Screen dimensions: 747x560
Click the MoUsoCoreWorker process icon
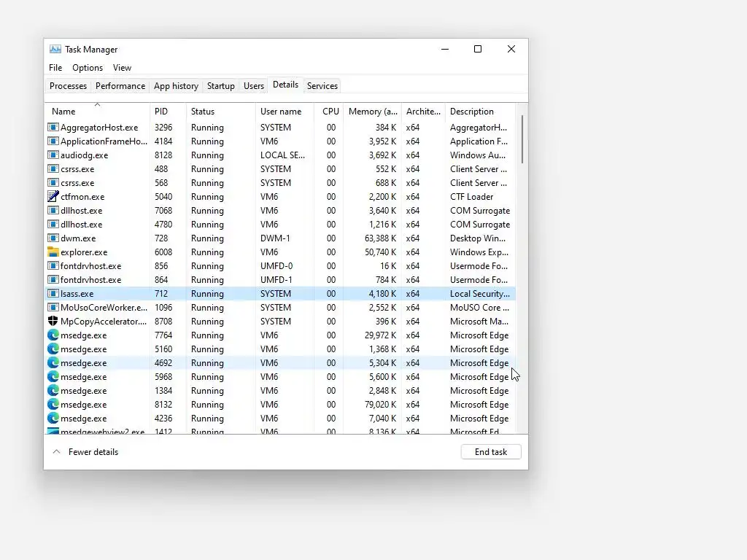coord(53,307)
